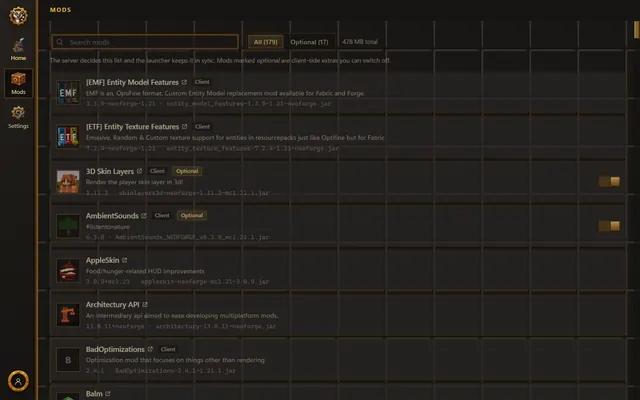
Task: Click the Client badge on Entity Texture Features
Action: point(202,127)
